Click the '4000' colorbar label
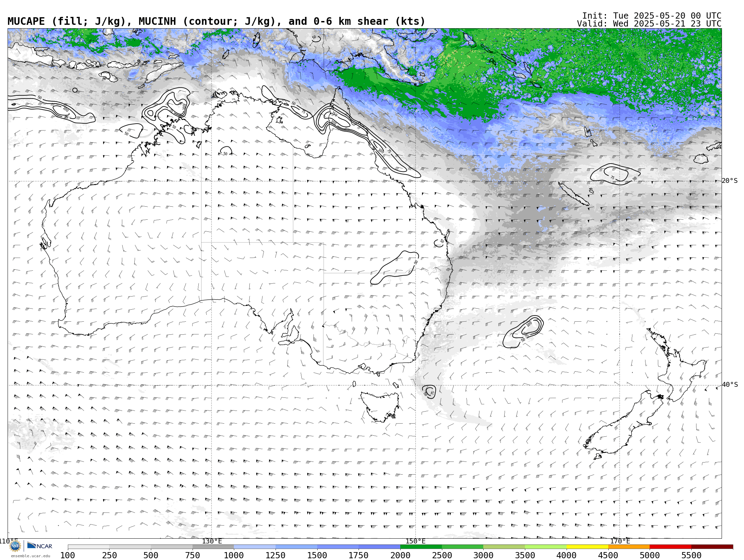This screenshot has width=744, height=560. coord(567,556)
